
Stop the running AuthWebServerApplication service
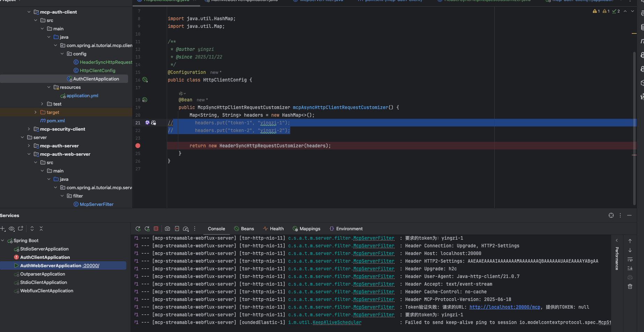point(156,229)
